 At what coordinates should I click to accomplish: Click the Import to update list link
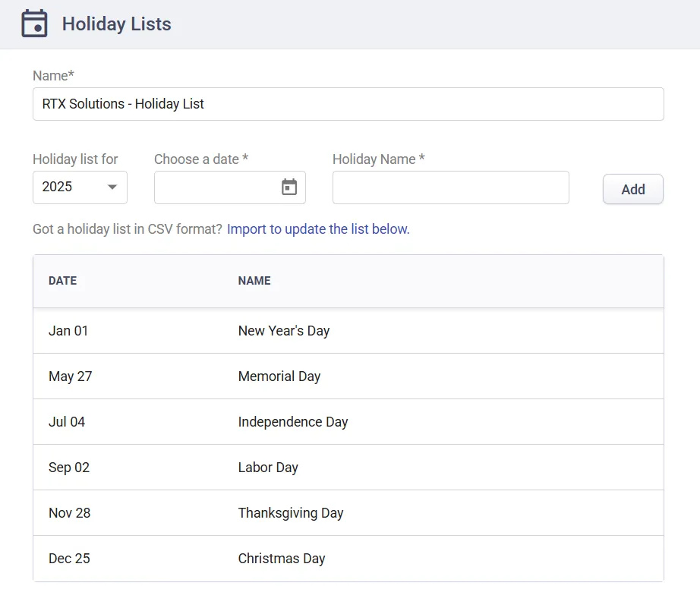318,229
